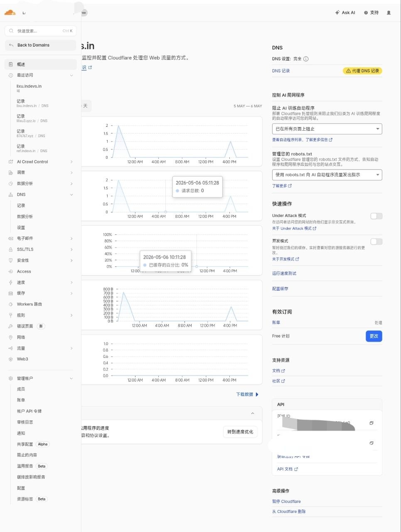401x532 pixels.
Task: Expand the 电子邮件 menu
Action: (x=71, y=239)
